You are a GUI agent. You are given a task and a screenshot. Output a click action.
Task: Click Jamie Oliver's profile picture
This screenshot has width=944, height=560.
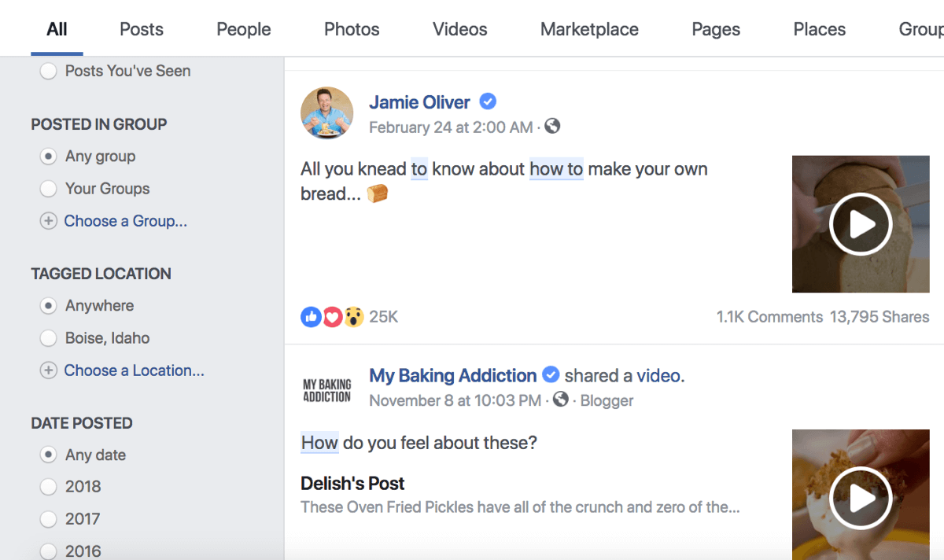point(326,112)
